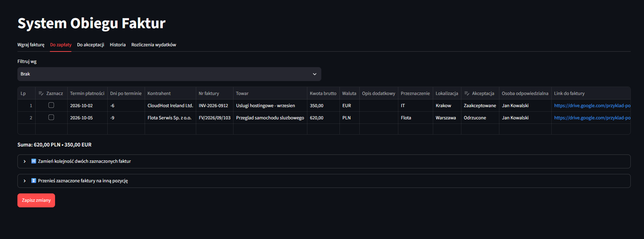The image size is (644, 239).
Task: Expand the Przenieś zaznaczone faktury na inną pozycję section
Action: [x=324, y=181]
